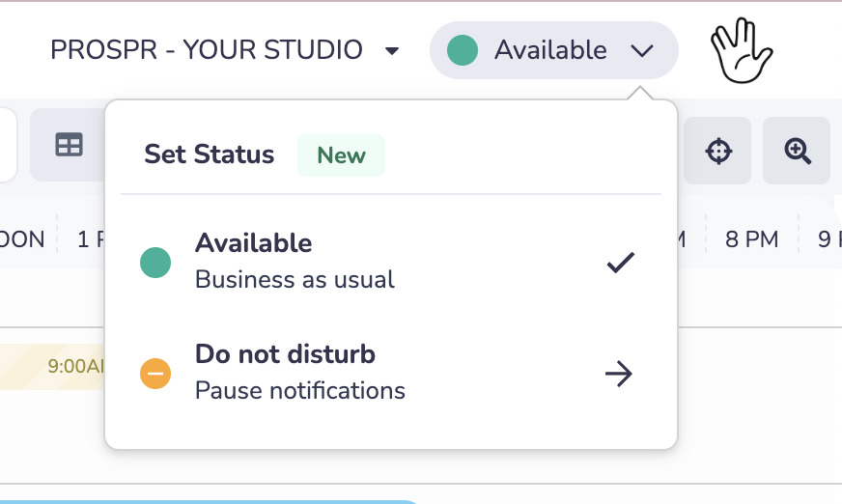842x504 pixels.
Task: Open the PROSPR - YOUR STUDIO dropdown
Action: [x=224, y=50]
